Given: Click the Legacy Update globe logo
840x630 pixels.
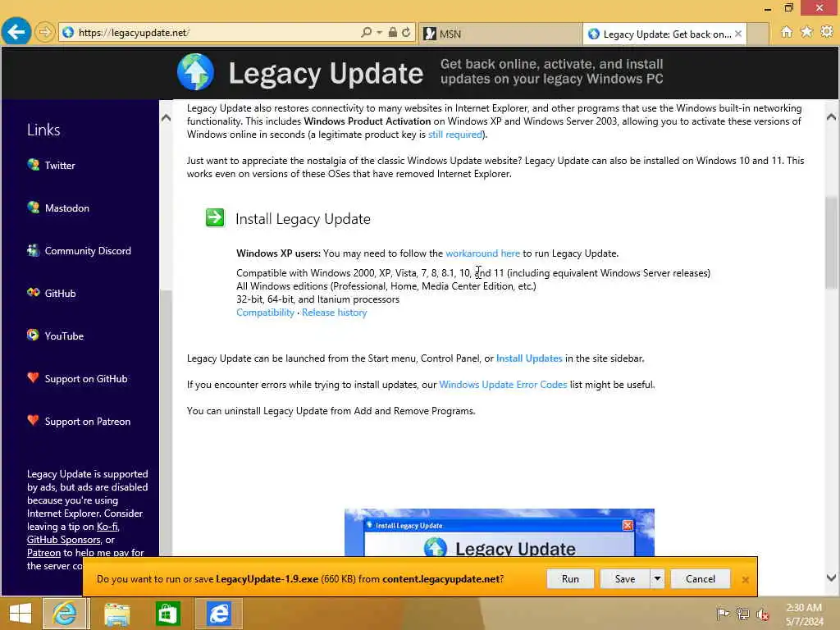Looking at the screenshot, I should coord(195,72).
